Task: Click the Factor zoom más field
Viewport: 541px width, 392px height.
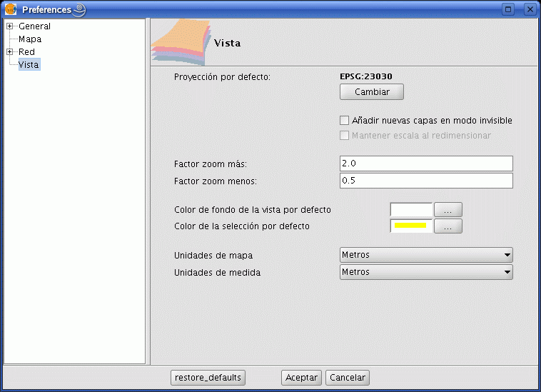Action: pyautogui.click(x=426, y=164)
